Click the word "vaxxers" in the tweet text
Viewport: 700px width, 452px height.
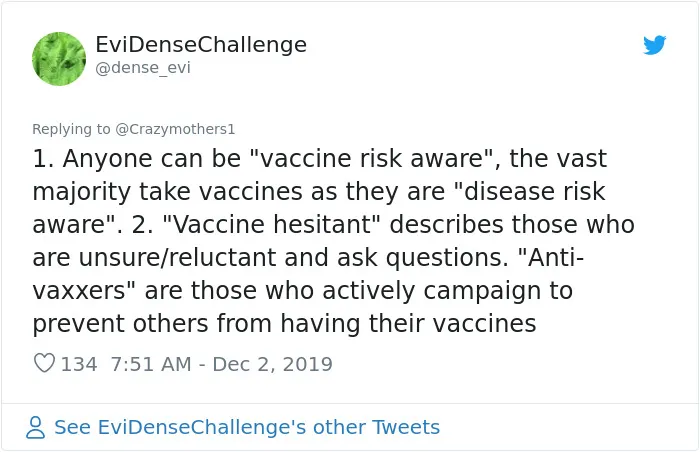[x=80, y=291]
